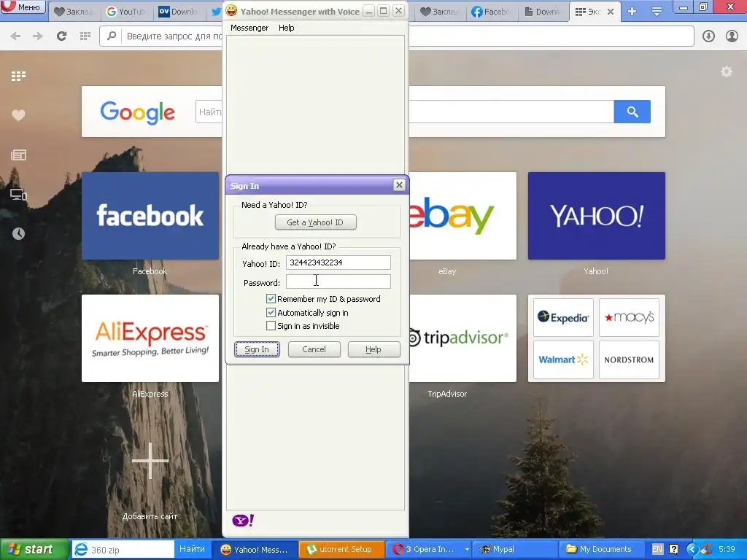The height and width of the screenshot is (560, 747).
Task: Uncheck Remember my ID & password
Action: [271, 299]
